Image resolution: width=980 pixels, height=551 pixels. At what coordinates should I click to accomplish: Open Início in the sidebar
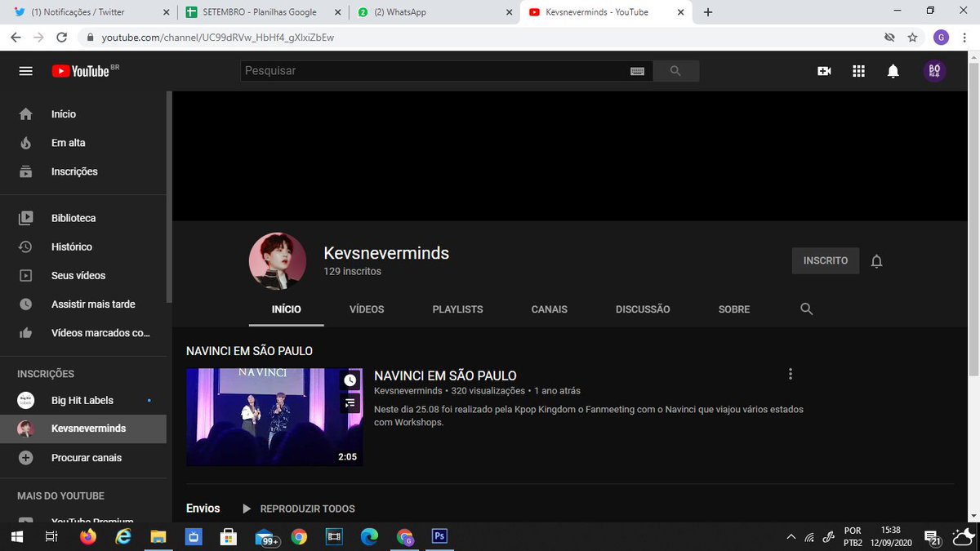[83, 114]
